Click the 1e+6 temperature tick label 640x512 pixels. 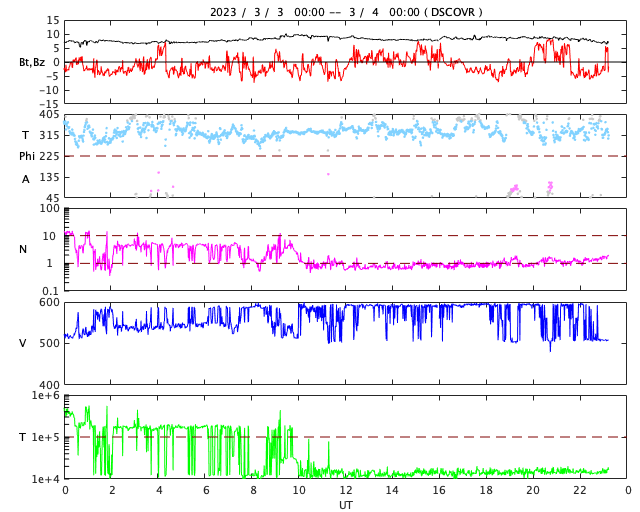pos(46,396)
